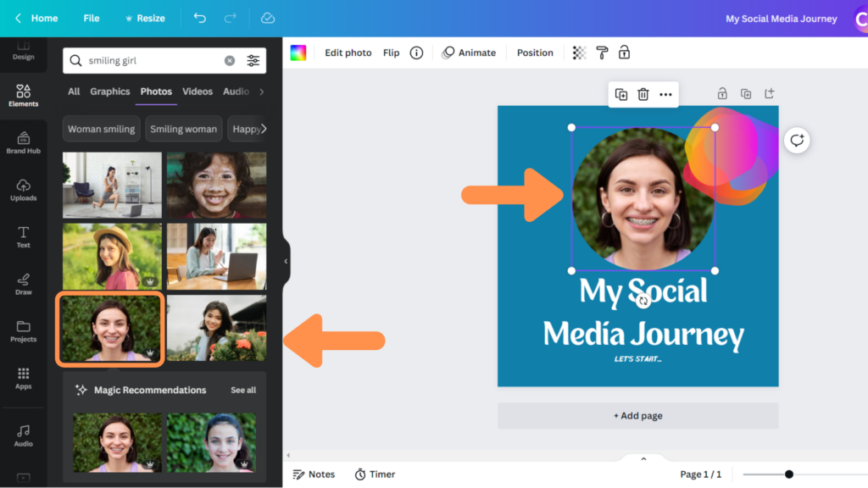Click the undo arrow

pos(200,19)
